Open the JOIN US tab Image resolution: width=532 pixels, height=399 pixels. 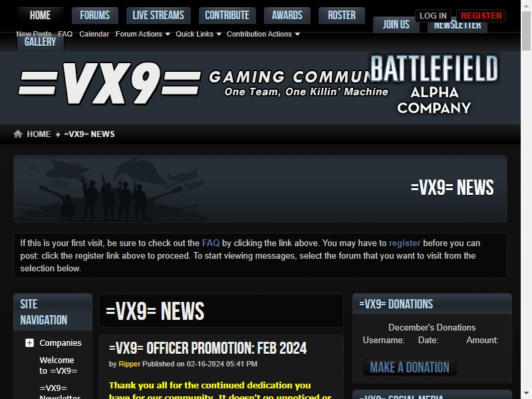tap(396, 25)
